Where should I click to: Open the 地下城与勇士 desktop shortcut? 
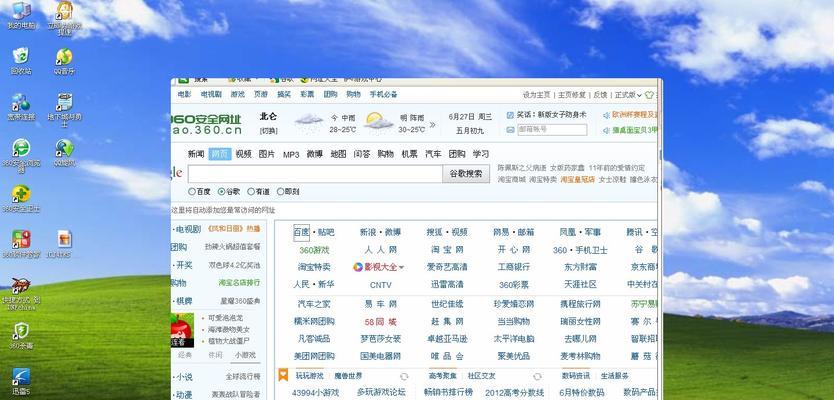pos(64,110)
